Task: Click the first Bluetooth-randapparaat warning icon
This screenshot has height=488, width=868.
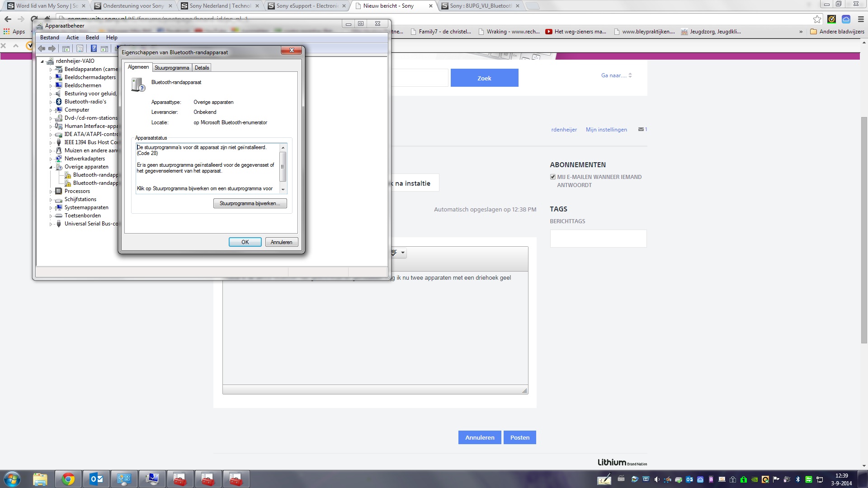Action: pyautogui.click(x=68, y=175)
